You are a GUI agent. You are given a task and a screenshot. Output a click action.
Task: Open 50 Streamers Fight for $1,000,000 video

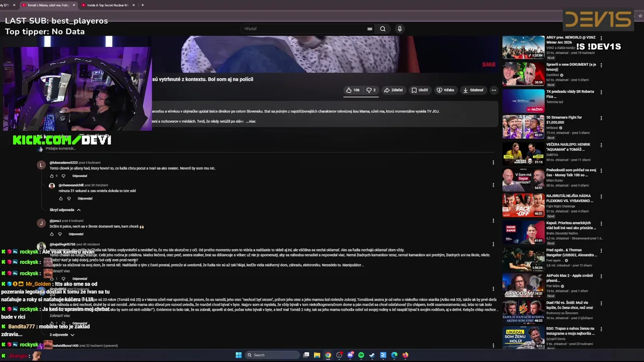[523, 127]
